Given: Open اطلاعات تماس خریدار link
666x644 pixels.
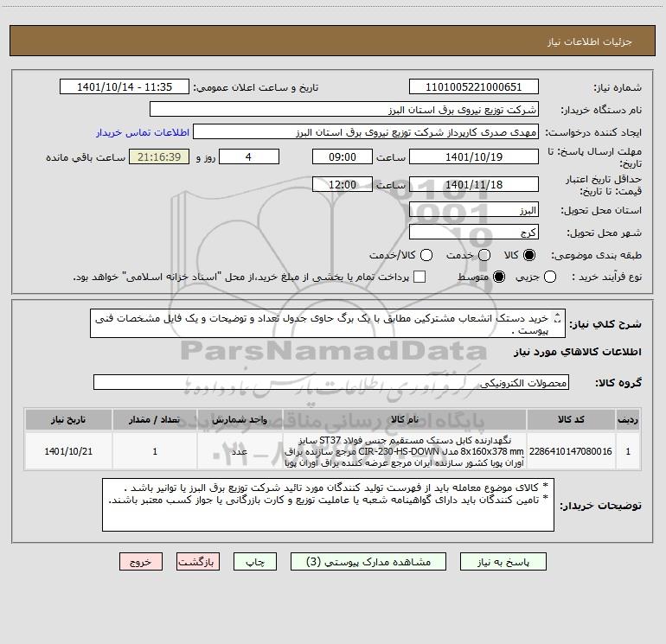Looking at the screenshot, I should pos(143,132).
